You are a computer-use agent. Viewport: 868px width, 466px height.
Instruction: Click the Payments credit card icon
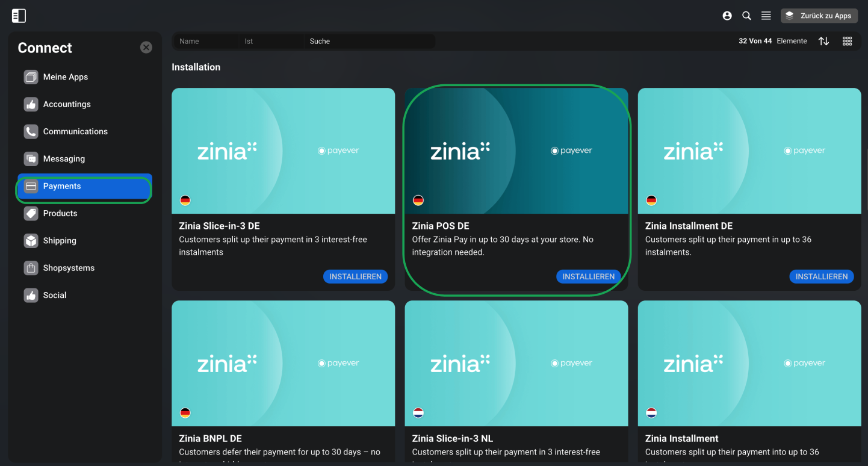[31, 186]
